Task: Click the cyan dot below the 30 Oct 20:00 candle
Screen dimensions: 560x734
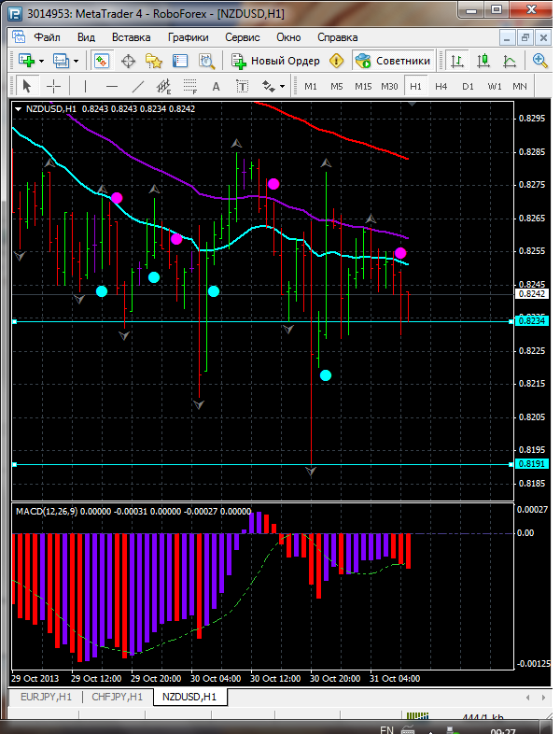Action: [x=326, y=375]
